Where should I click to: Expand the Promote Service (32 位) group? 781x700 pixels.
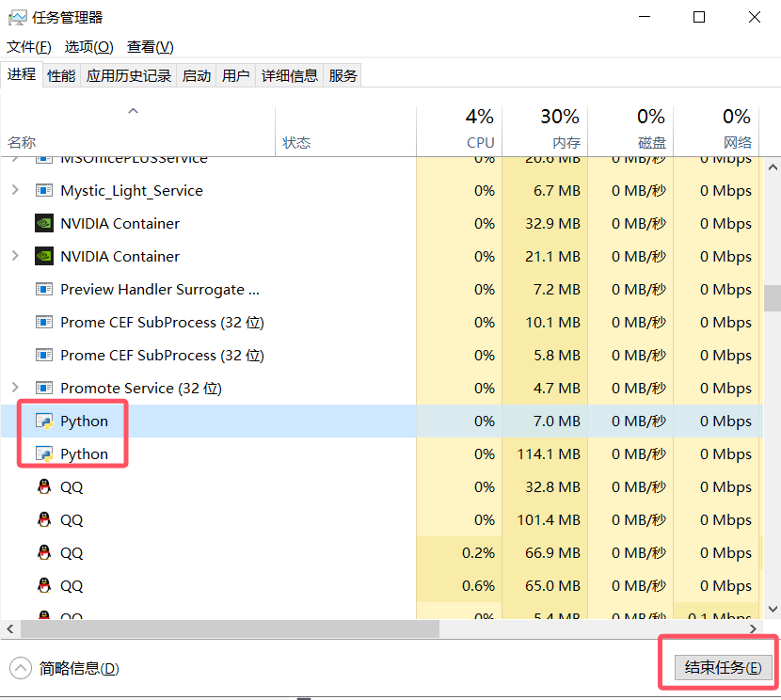click(15, 388)
